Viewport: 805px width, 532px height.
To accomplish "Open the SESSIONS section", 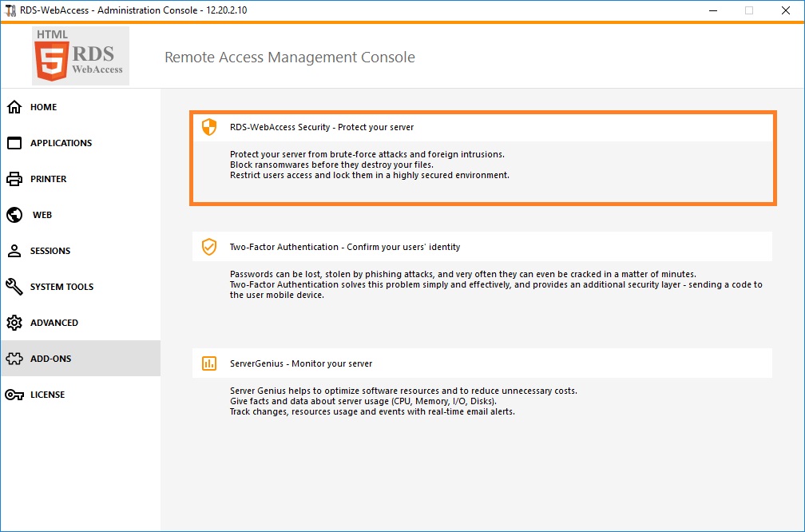I will [81, 251].
